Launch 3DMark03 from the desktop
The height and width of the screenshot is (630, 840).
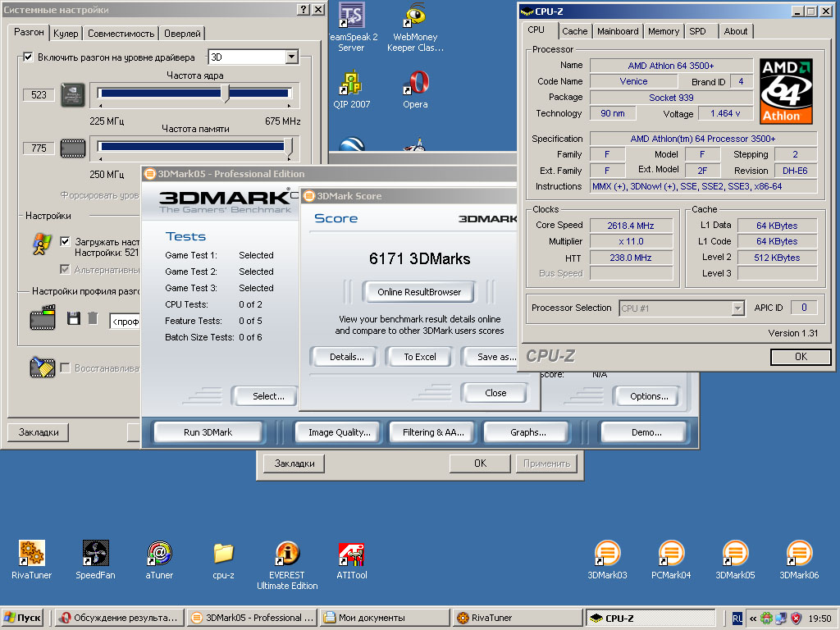point(607,559)
